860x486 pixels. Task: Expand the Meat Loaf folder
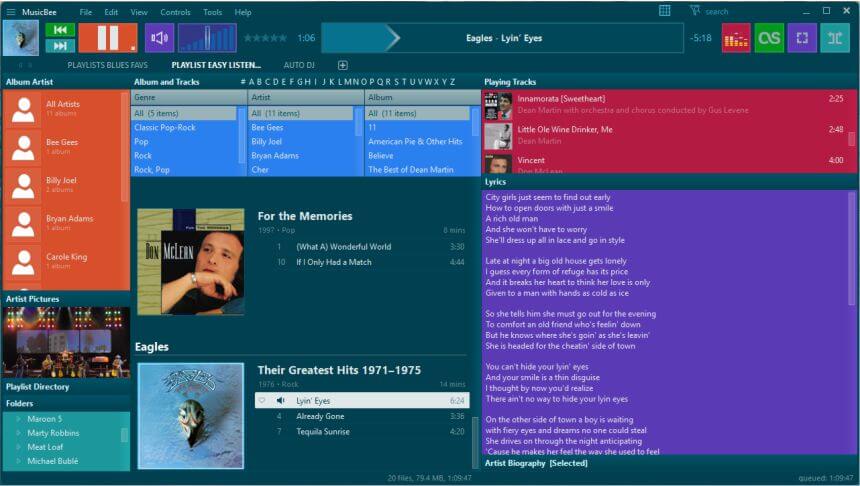18,447
